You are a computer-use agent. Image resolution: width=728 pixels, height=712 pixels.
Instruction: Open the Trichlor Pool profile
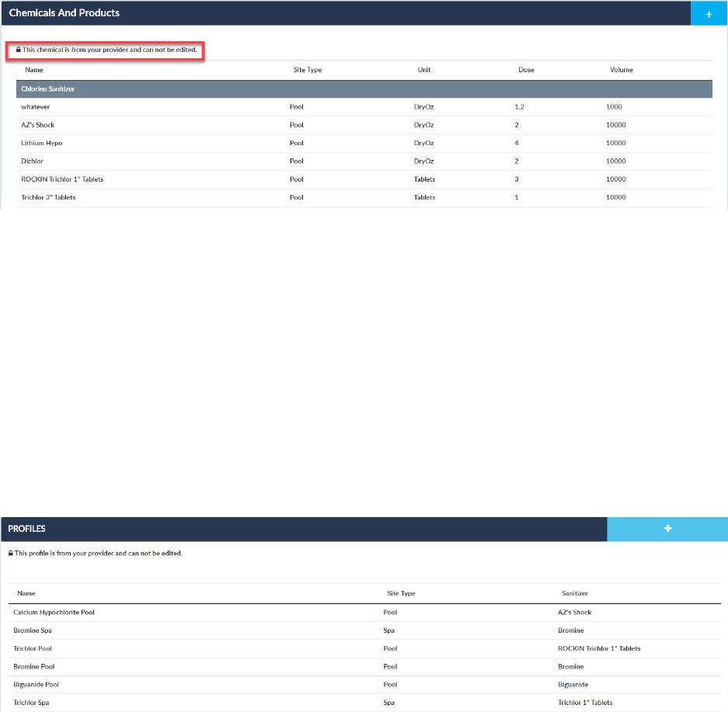pyautogui.click(x=364, y=648)
